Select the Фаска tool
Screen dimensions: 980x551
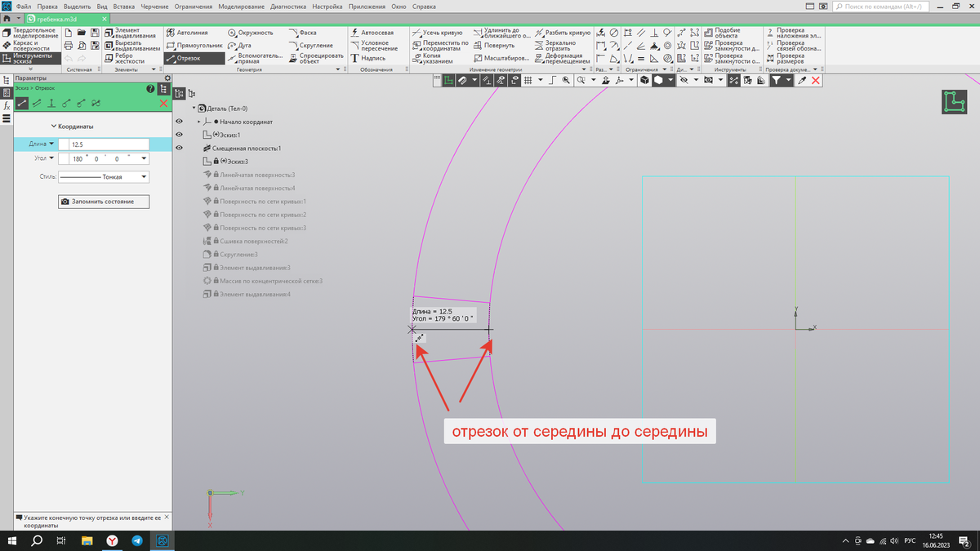click(302, 33)
